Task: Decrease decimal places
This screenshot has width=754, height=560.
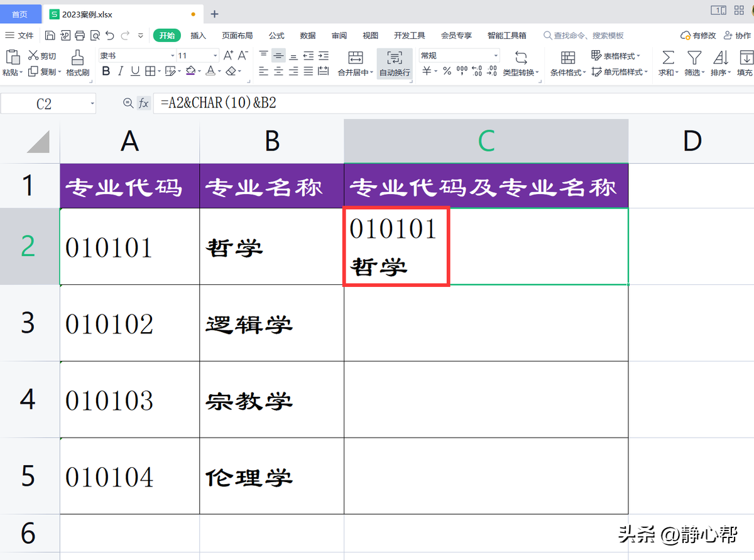Action: 492,72
